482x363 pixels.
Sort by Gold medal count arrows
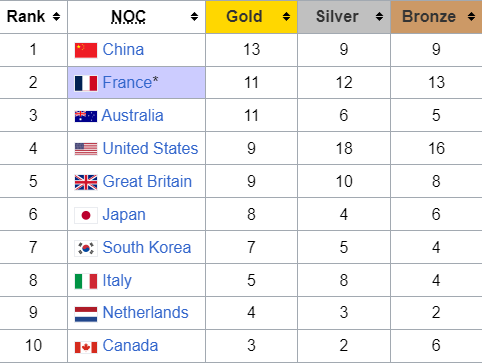point(286,16)
